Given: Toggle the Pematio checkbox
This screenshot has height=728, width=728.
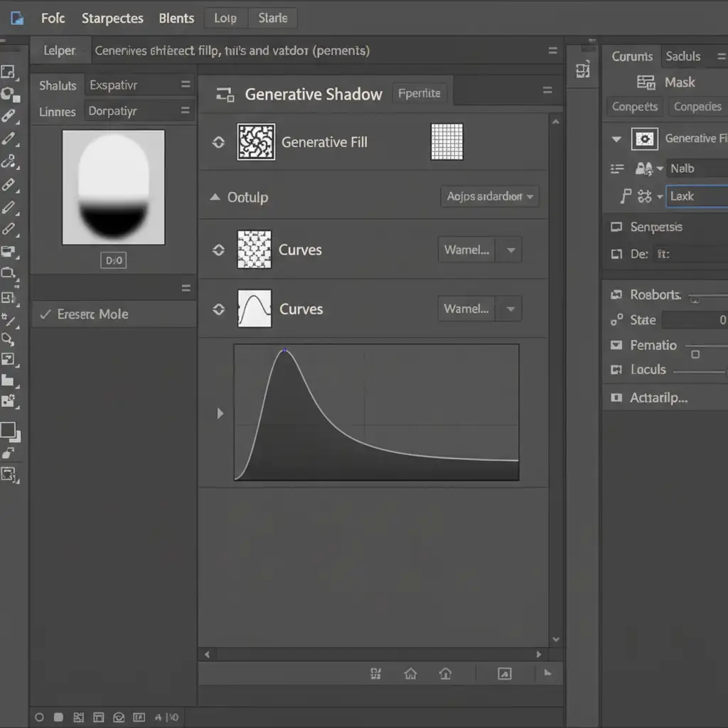Looking at the screenshot, I should click(616, 346).
